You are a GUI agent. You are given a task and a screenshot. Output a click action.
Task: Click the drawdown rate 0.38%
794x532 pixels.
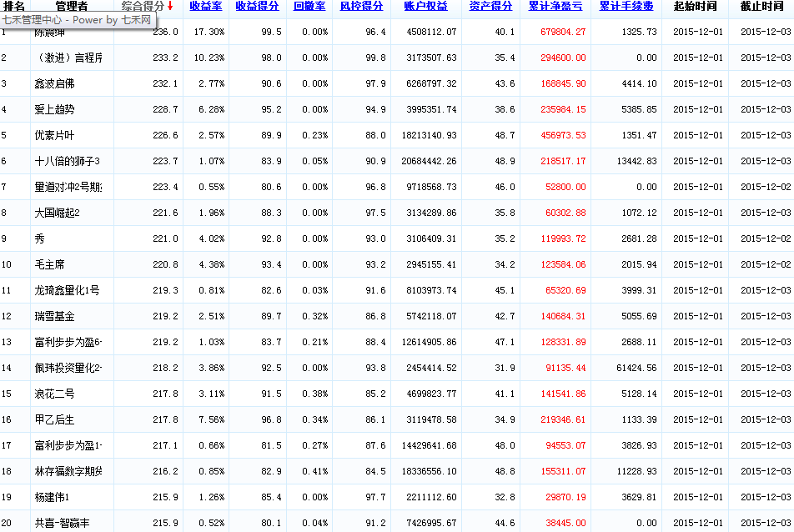tap(315, 394)
